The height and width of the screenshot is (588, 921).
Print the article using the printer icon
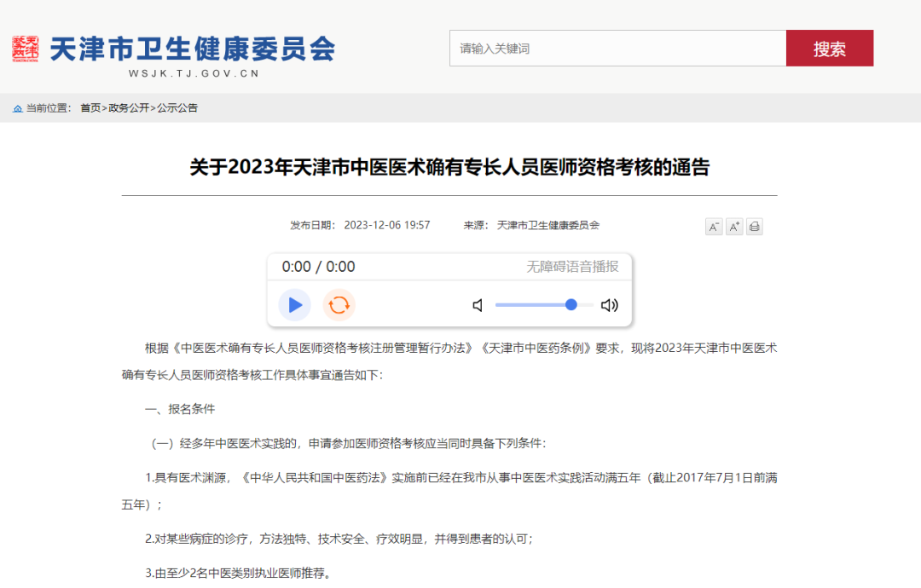point(755,227)
